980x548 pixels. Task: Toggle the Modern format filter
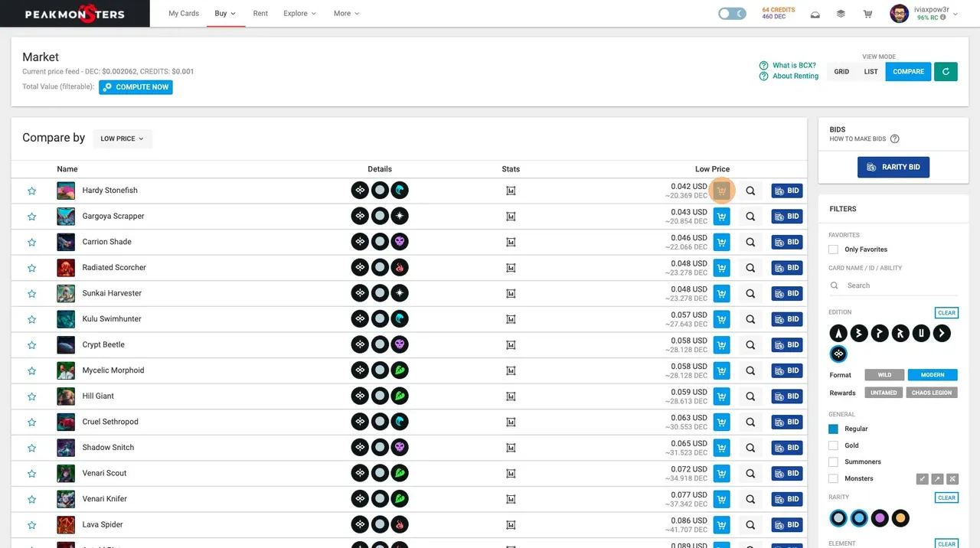click(x=933, y=375)
